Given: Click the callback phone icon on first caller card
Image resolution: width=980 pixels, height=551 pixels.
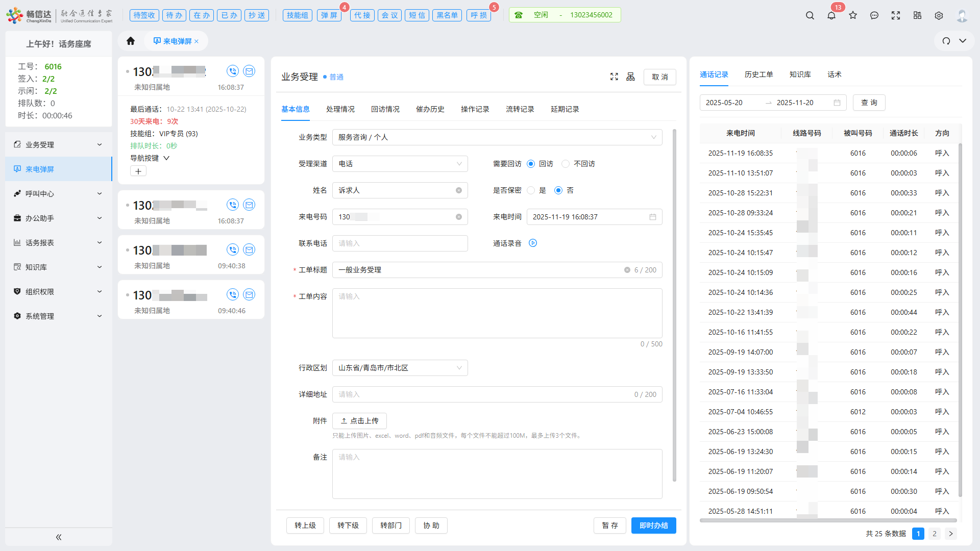Looking at the screenshot, I should pyautogui.click(x=233, y=71).
